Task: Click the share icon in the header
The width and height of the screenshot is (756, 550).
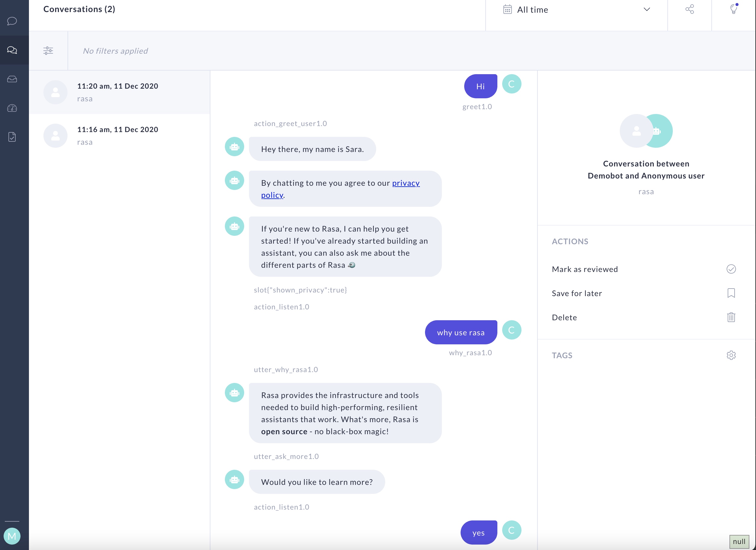Action: pos(689,9)
